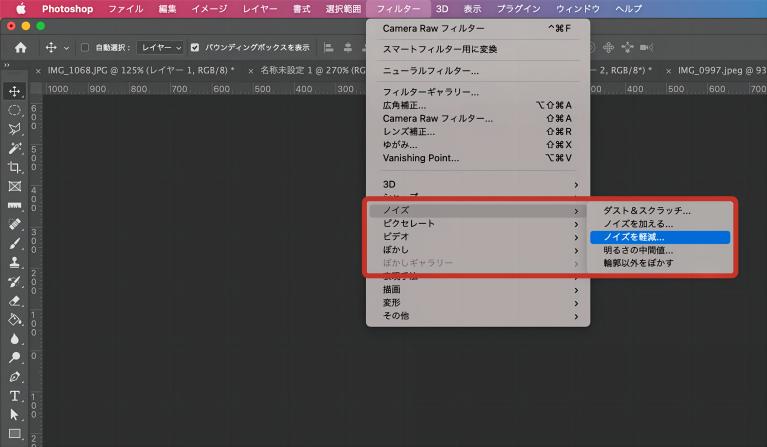Open the プラグイン menu
Viewport: 767px width, 447px height.
519,9
